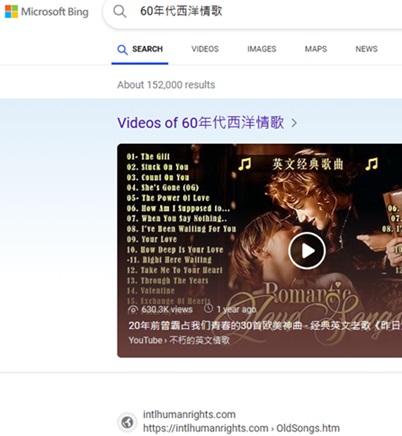Image resolution: width=402 pixels, height=436 pixels.
Task: Expand videos section with chevron arrow
Action: [x=294, y=123]
